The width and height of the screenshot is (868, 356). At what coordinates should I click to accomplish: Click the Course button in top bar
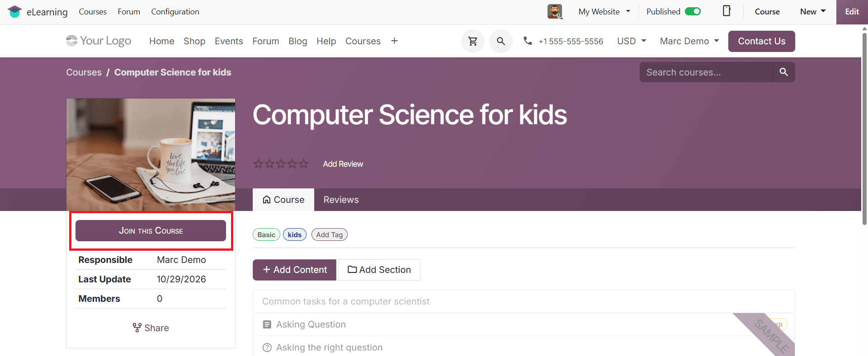(767, 12)
